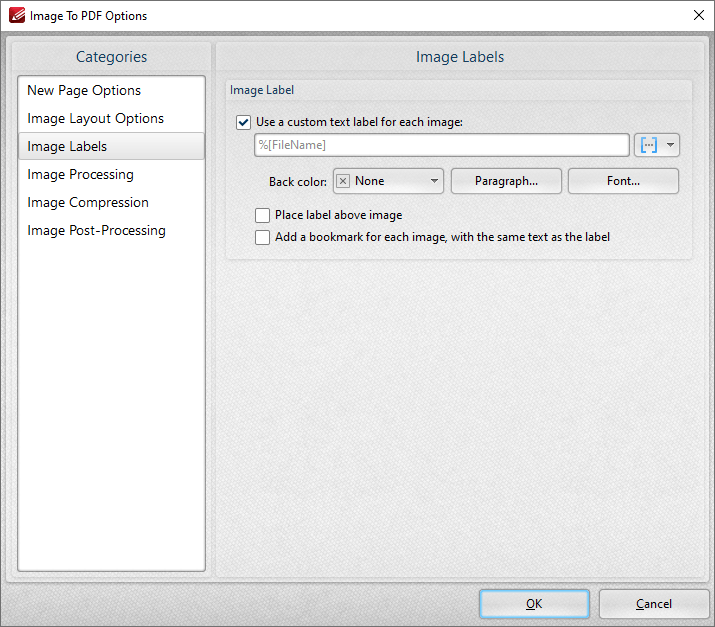Click the PDF app icon in title bar
715x627 pixels.
[x=17, y=15]
